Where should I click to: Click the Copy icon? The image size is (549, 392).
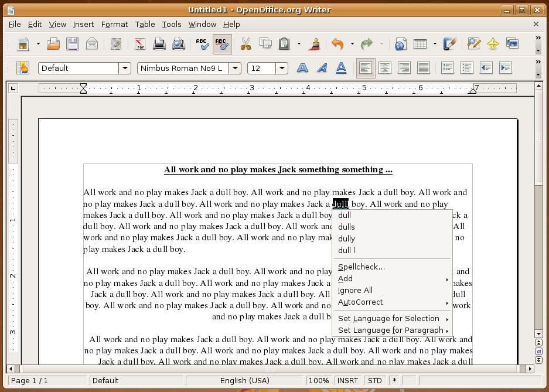click(265, 43)
